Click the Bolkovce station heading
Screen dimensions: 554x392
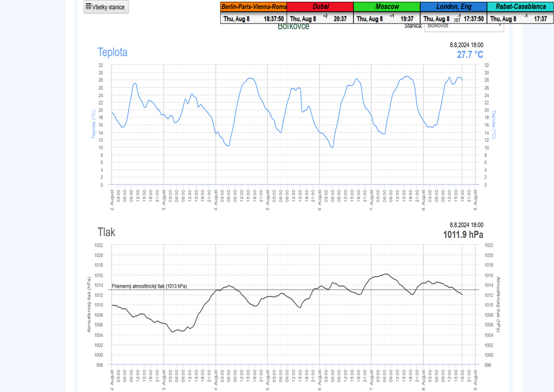tap(294, 27)
